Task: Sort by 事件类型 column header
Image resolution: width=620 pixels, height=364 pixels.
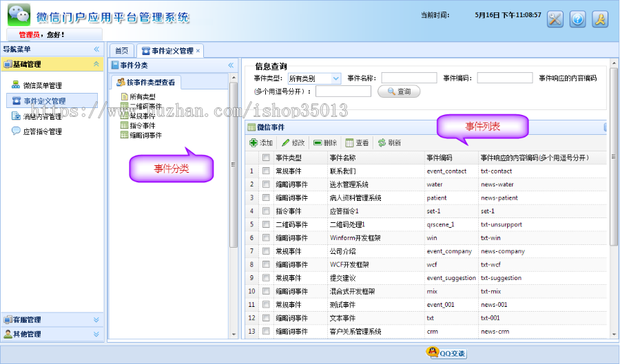Action: click(289, 158)
